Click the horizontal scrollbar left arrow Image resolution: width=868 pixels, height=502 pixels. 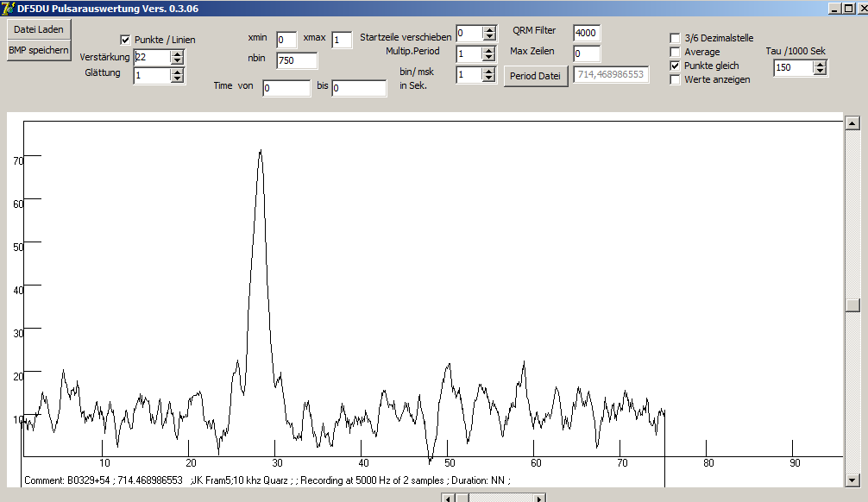(x=449, y=499)
